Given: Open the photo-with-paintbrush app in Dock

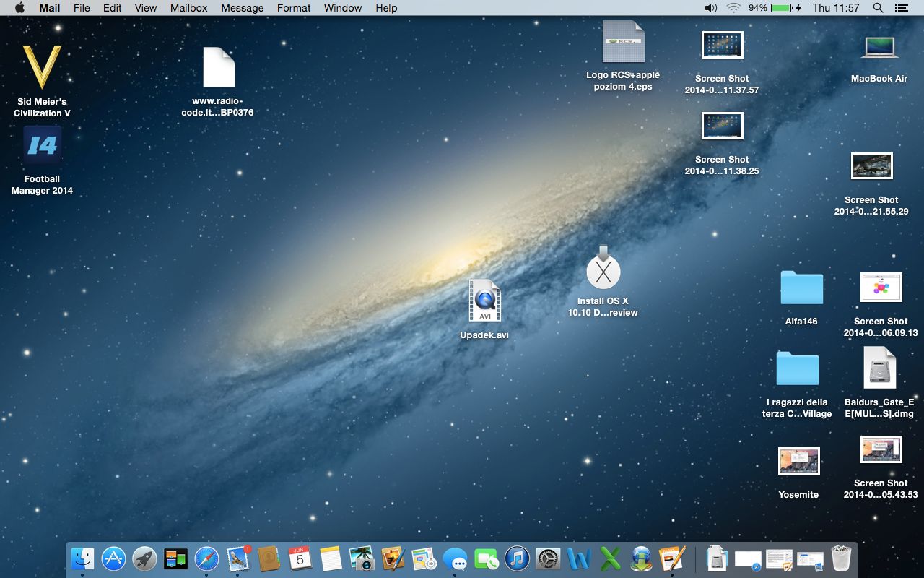Looking at the screenshot, I should coord(393,558).
